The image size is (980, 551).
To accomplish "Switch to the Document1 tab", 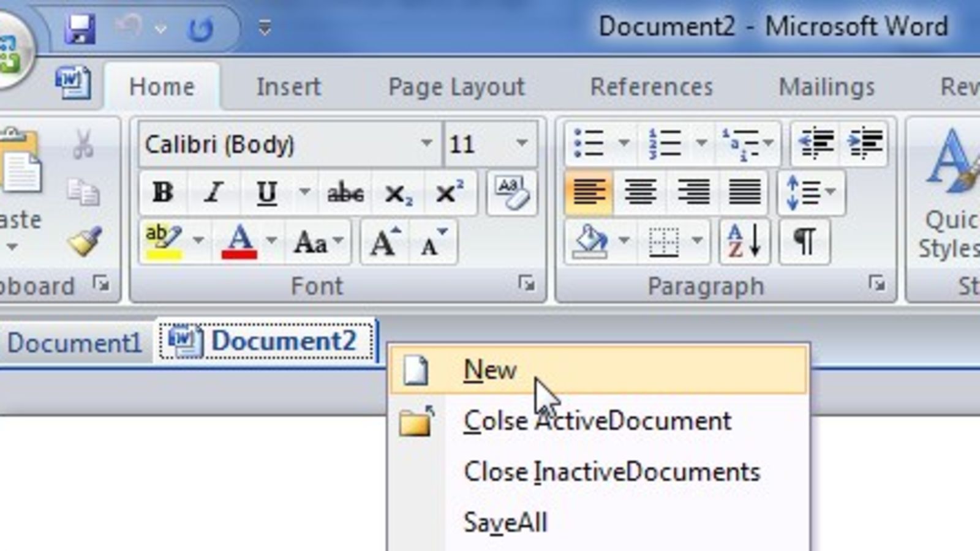I will click(74, 343).
